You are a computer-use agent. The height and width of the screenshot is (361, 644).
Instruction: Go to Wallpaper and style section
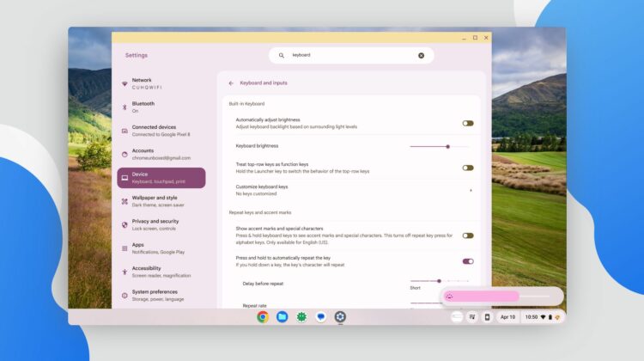pyautogui.click(x=155, y=201)
